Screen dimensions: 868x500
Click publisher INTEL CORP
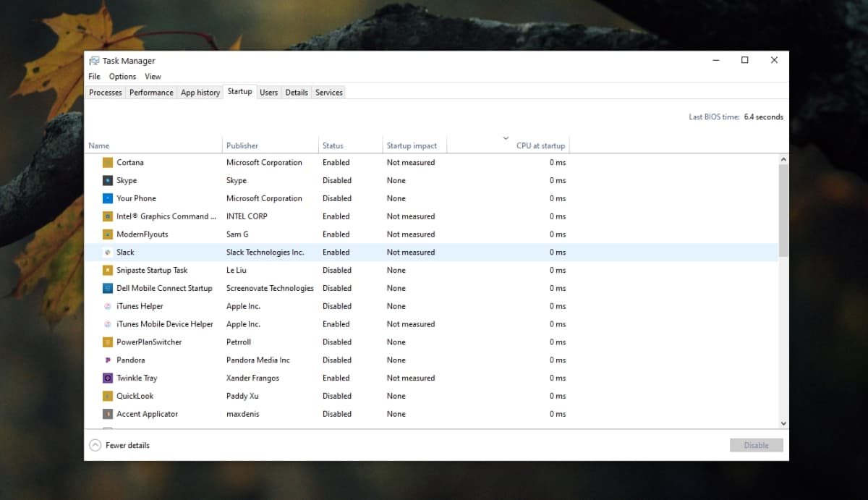click(x=247, y=216)
